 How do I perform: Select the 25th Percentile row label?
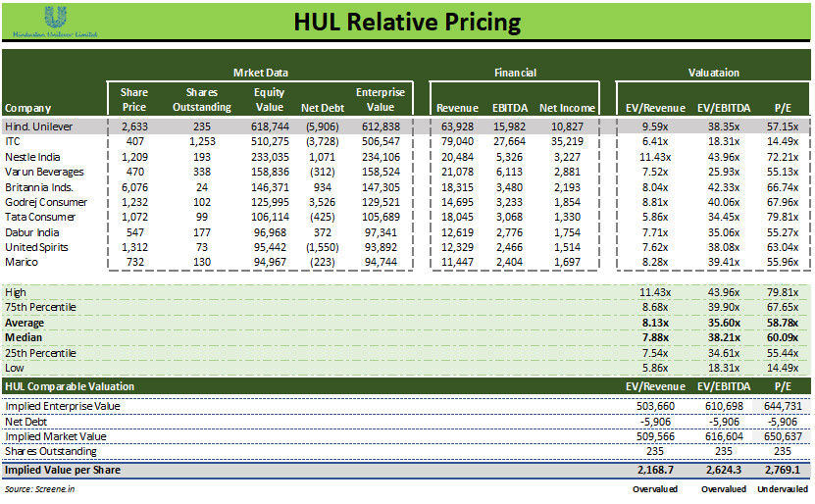[40, 353]
